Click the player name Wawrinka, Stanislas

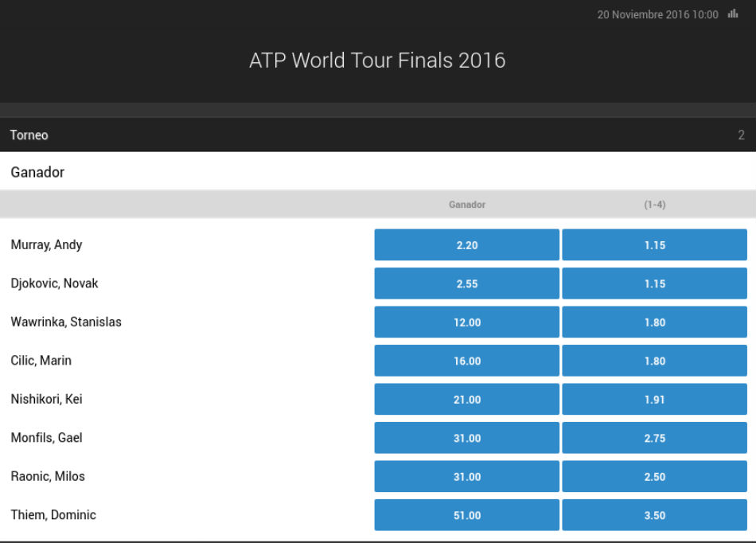[x=66, y=322]
